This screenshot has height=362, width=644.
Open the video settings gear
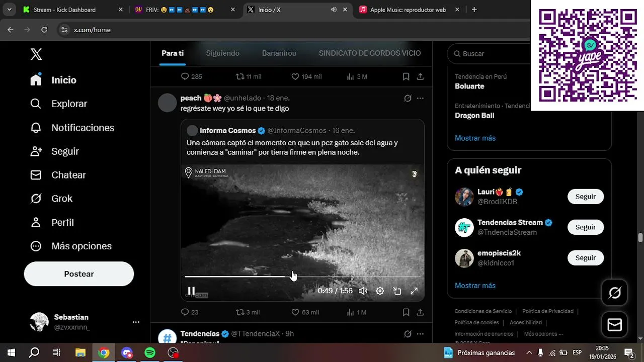click(380, 291)
